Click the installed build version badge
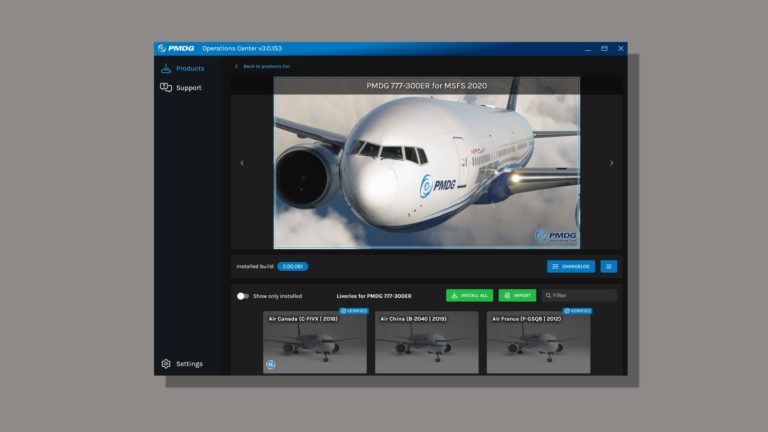Image resolution: width=768 pixels, height=432 pixels. (x=292, y=267)
